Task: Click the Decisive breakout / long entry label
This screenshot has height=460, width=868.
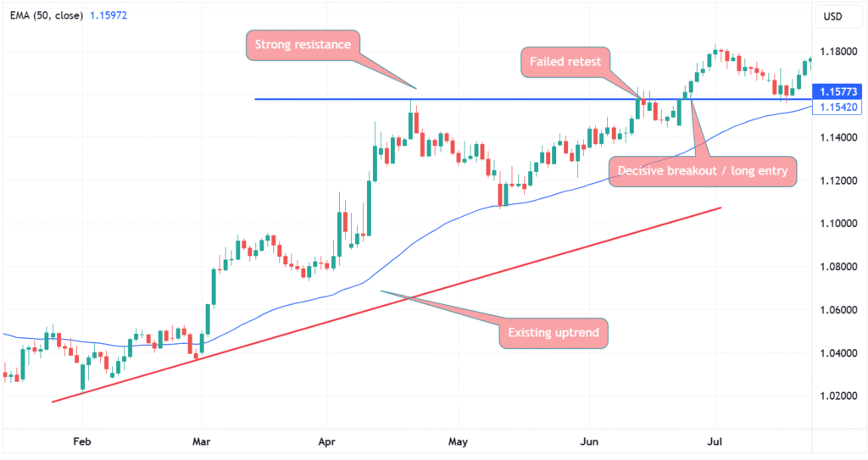Action: click(x=703, y=170)
